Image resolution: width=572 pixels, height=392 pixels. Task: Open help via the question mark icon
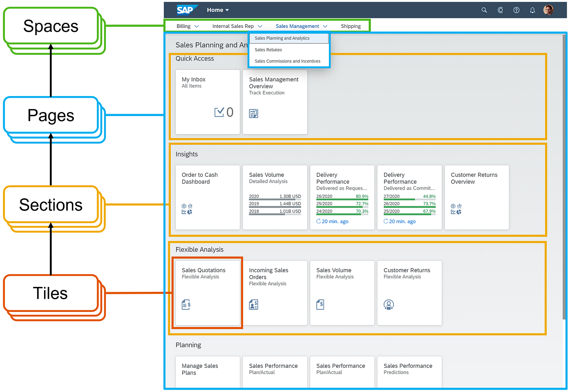point(516,10)
